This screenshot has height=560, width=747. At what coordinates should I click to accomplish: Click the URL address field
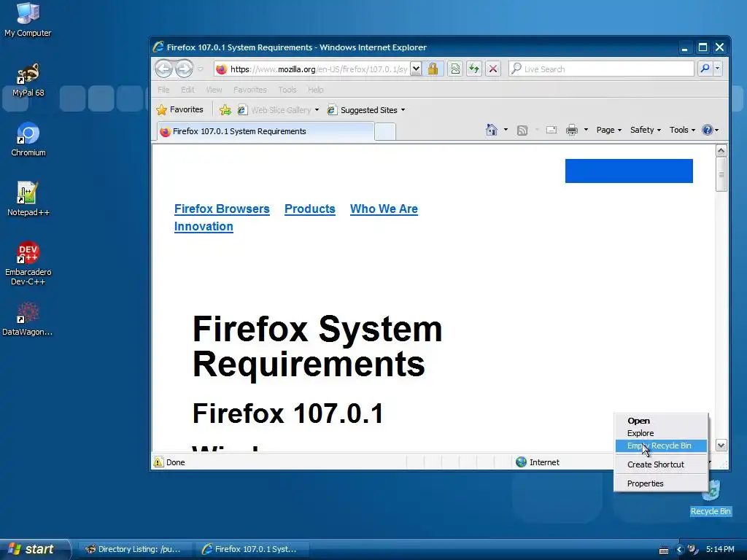coord(312,69)
